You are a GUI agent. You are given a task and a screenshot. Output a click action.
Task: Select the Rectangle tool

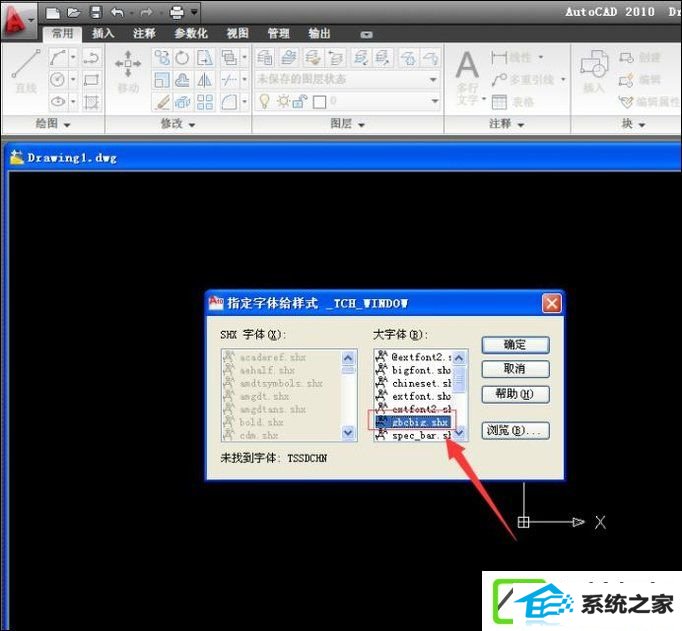pos(91,80)
